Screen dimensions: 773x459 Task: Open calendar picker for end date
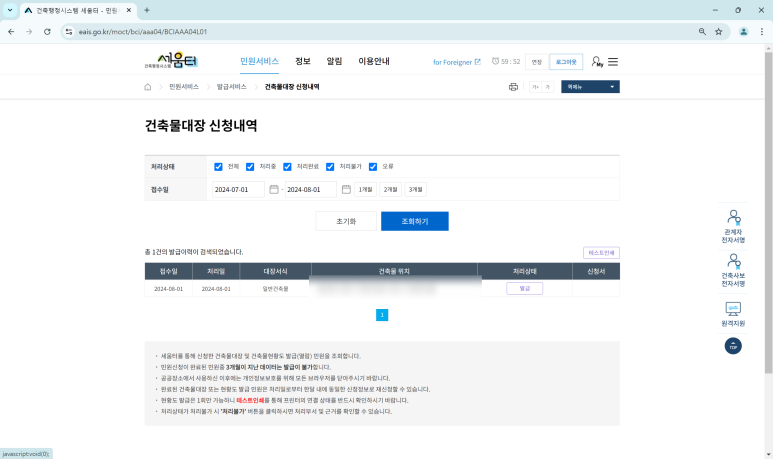click(x=346, y=189)
